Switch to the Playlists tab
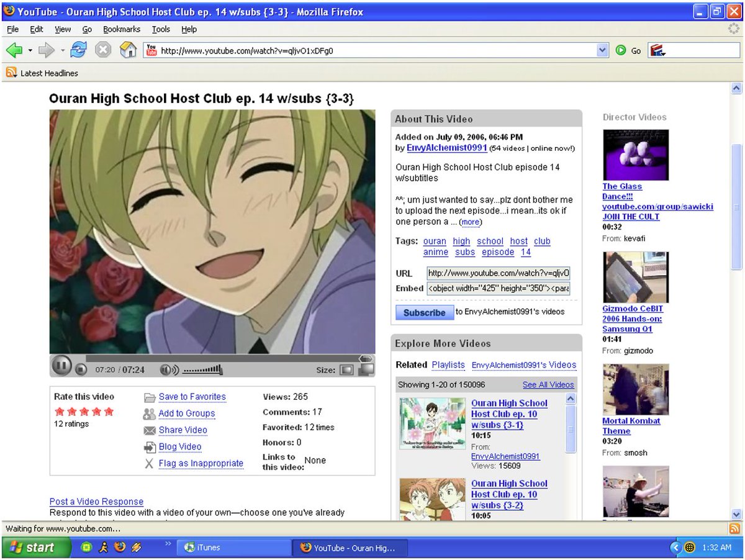745x560 pixels. click(448, 365)
